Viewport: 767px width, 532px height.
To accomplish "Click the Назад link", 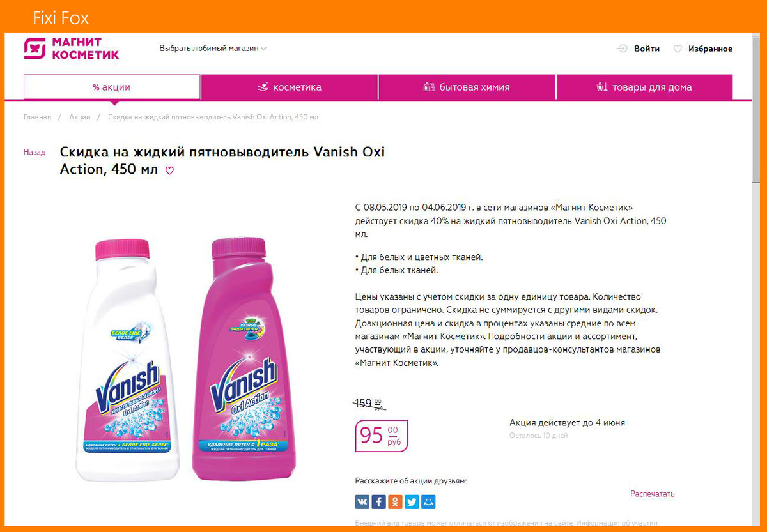I will click(35, 153).
